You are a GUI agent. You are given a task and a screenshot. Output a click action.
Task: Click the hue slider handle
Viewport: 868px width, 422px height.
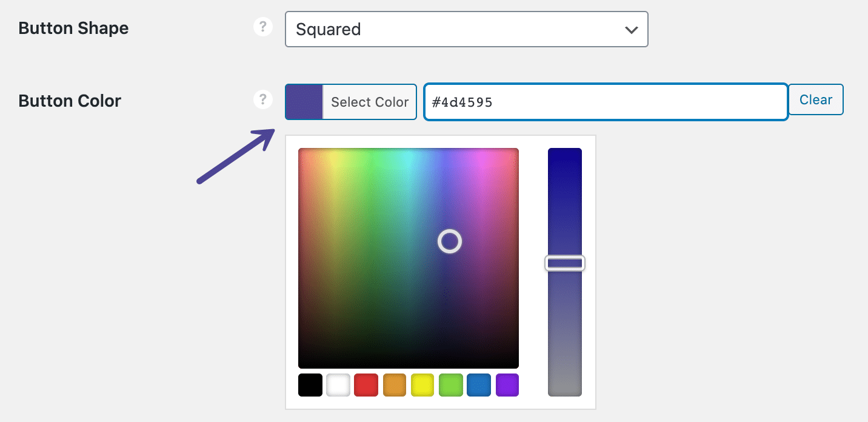click(564, 263)
